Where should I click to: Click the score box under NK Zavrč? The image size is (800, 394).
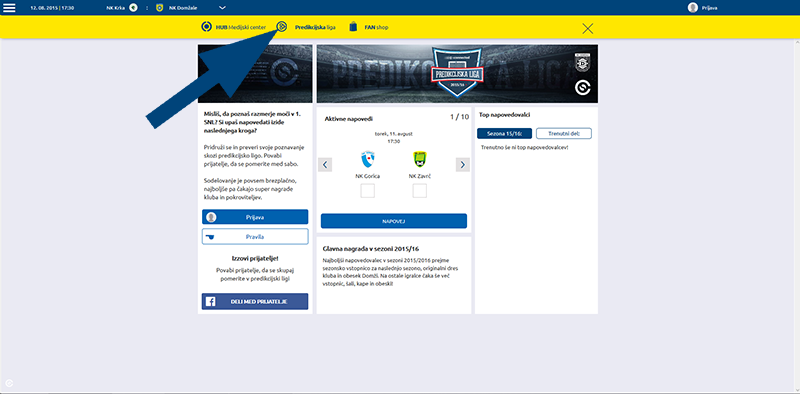click(419, 191)
